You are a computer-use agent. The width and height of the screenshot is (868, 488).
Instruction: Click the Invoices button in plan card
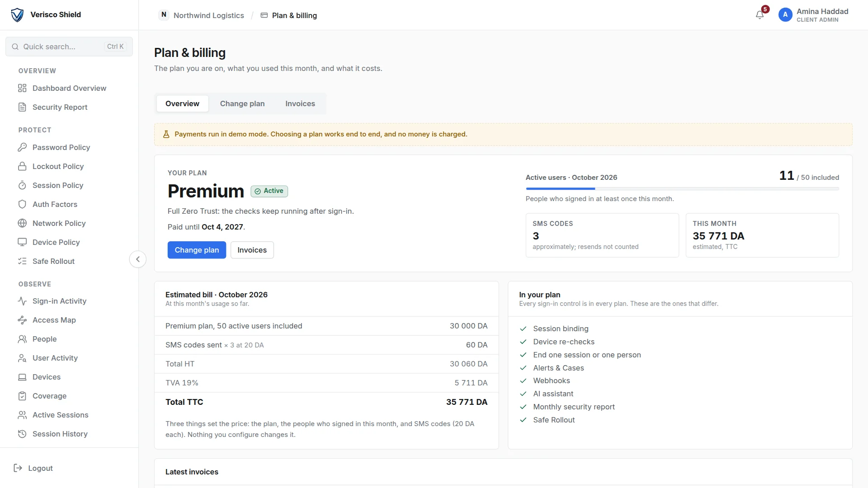[252, 250]
